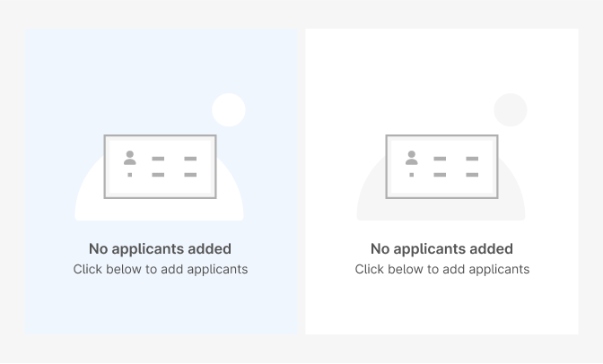Click the white circle in the blue panel

pyautogui.click(x=229, y=110)
